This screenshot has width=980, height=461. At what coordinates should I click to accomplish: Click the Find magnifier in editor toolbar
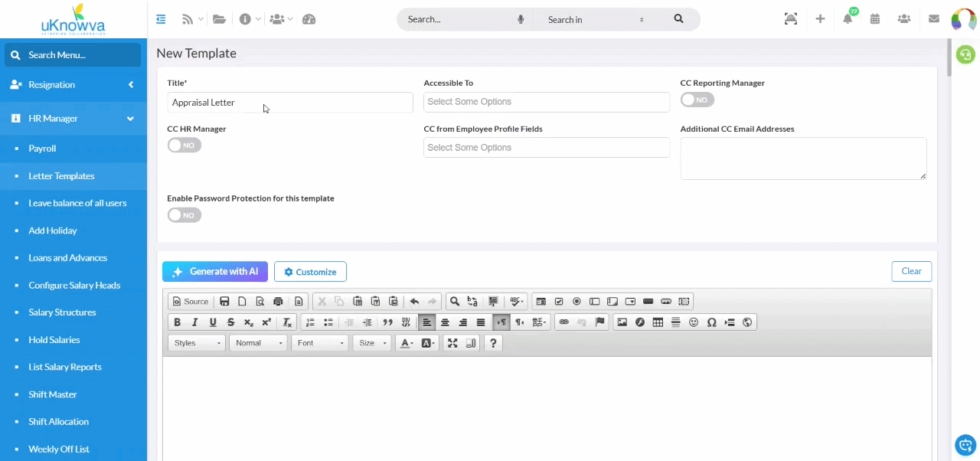(454, 301)
